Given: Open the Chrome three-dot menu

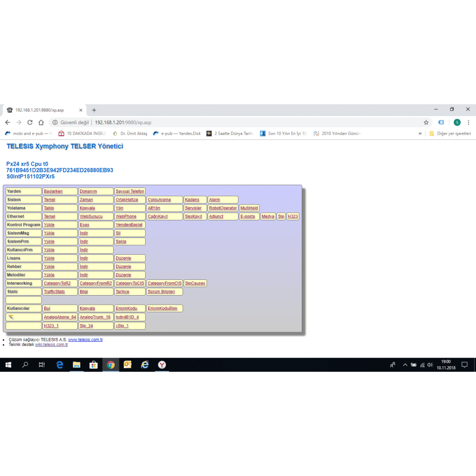Looking at the screenshot, I should click(x=468, y=122).
